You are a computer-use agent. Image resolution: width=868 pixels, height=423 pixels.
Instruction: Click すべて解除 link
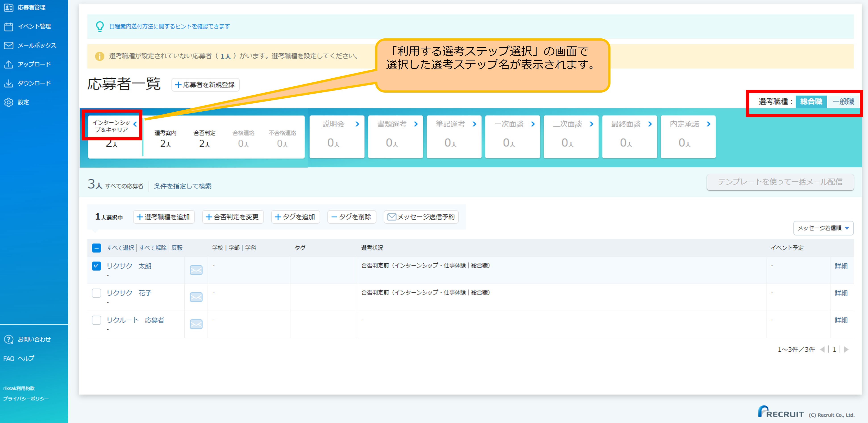pyautogui.click(x=153, y=248)
